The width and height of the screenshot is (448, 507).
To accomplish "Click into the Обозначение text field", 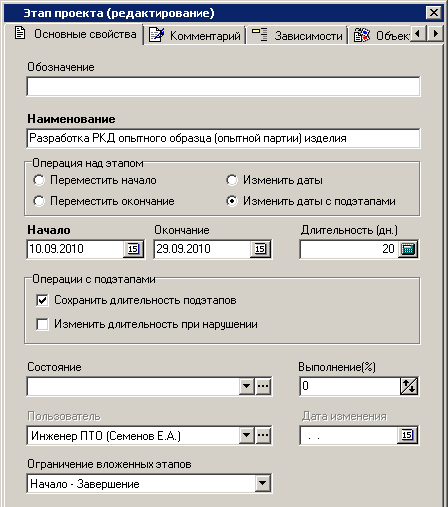I will coord(223,87).
